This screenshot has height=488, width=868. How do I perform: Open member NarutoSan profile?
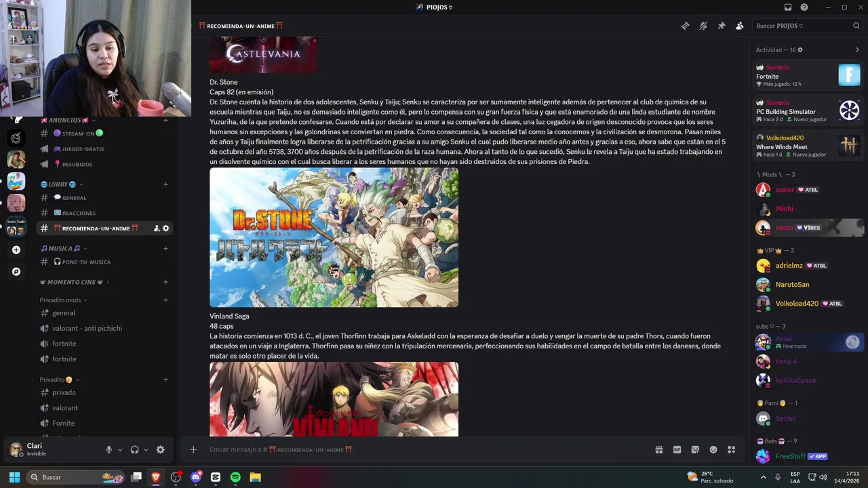808,285
